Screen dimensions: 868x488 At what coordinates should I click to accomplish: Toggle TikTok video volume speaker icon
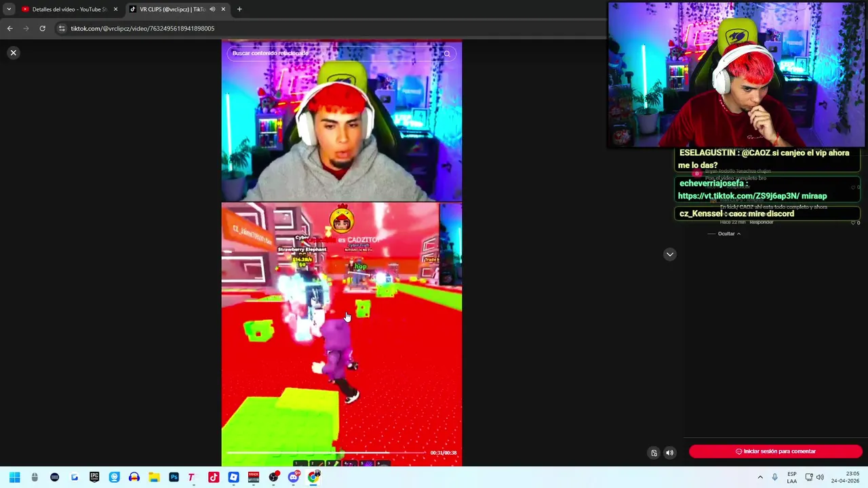tap(669, 453)
